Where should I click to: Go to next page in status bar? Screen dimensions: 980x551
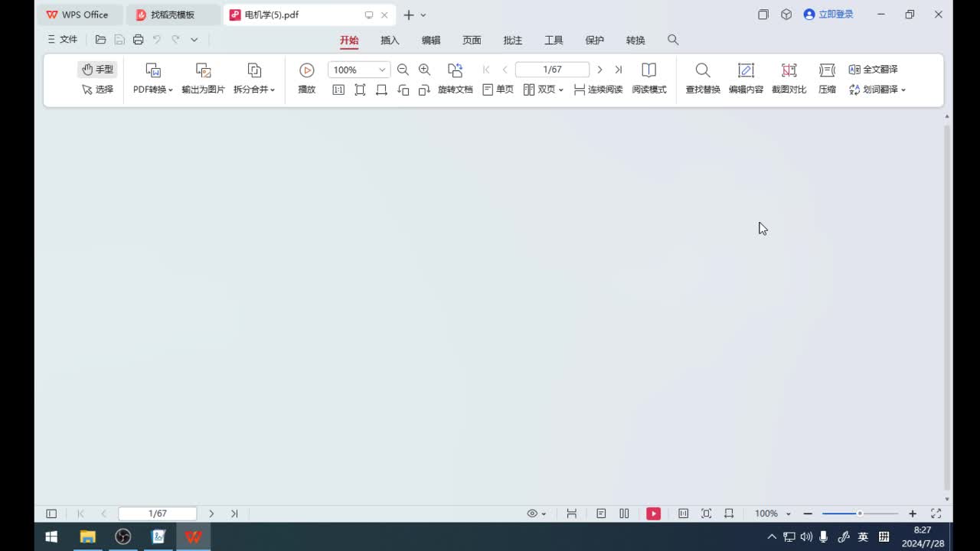coord(211,514)
